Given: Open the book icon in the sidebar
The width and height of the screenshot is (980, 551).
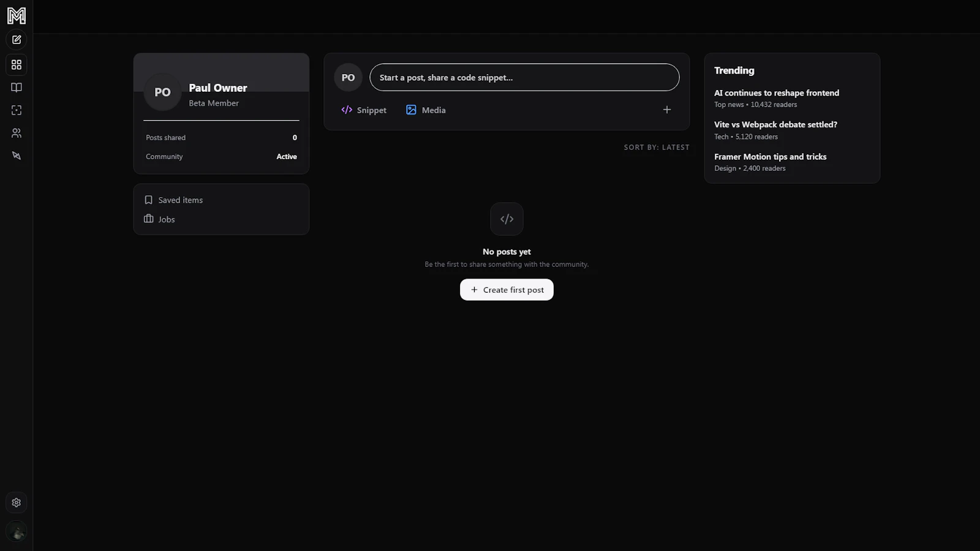Looking at the screenshot, I should click(17, 88).
